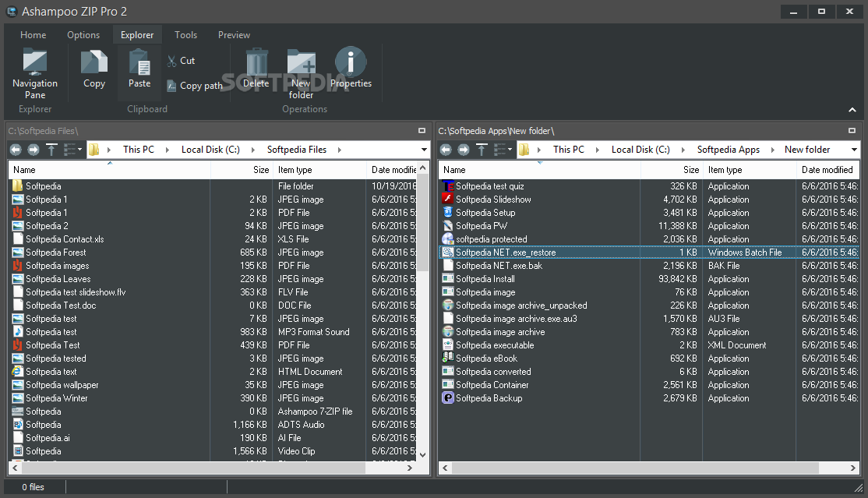Switch to the Options tab
Viewport: 868px width, 498px height.
pos(83,35)
